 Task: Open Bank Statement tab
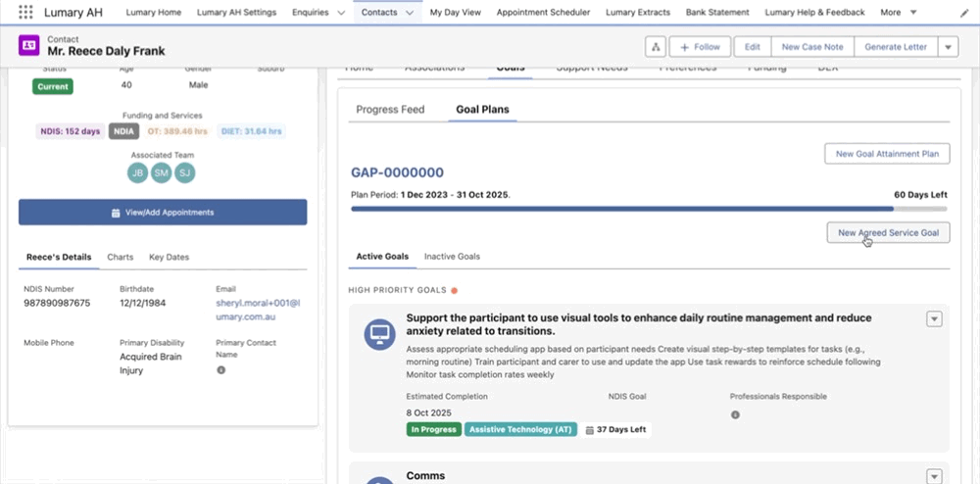717,13
